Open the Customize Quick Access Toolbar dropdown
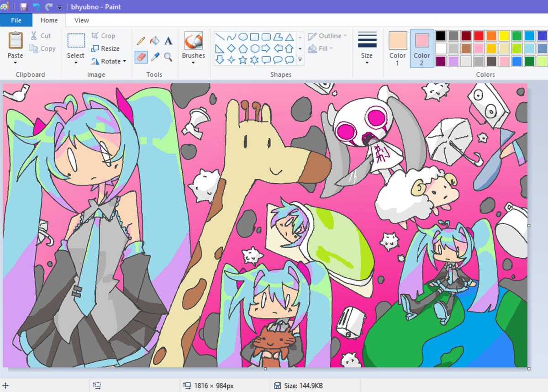The image size is (548, 392). [x=60, y=7]
